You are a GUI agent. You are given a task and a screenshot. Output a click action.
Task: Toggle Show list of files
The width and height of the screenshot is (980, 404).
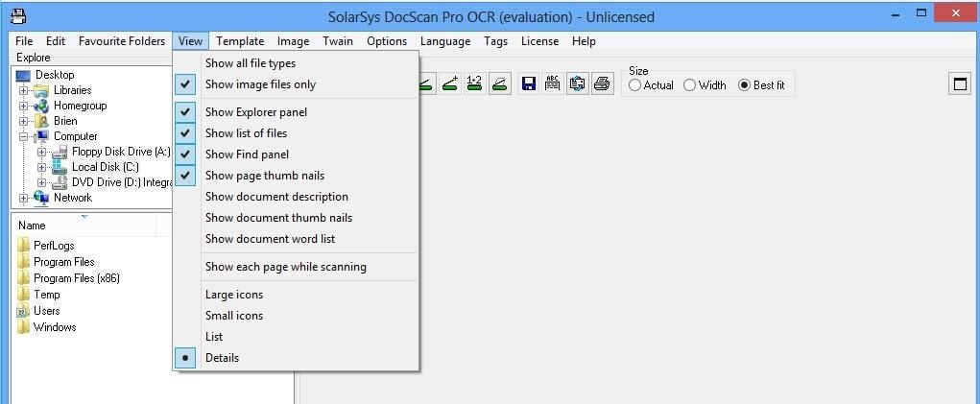(295, 133)
